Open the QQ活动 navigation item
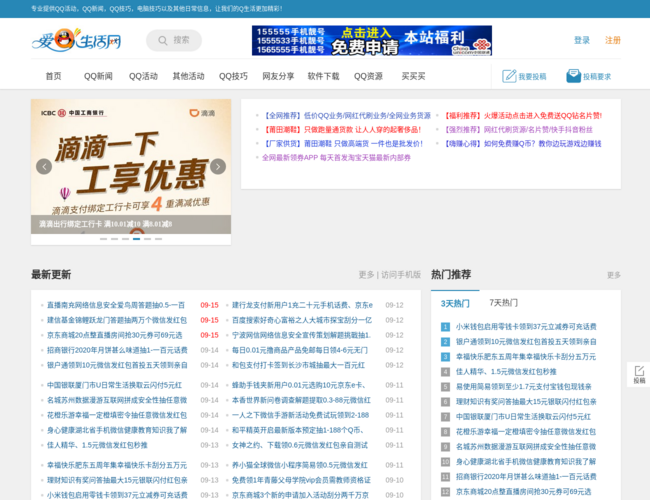Image resolution: width=650 pixels, height=500 pixels. coord(143,76)
